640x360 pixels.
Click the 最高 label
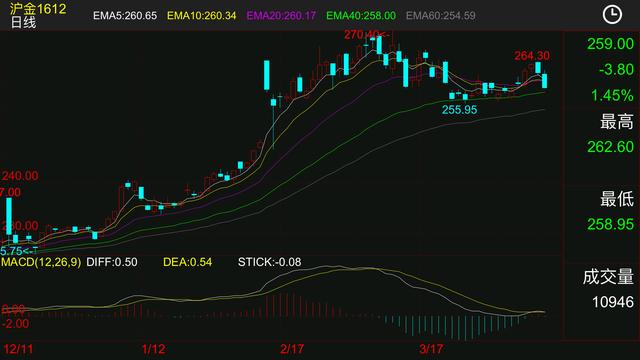tap(617, 122)
